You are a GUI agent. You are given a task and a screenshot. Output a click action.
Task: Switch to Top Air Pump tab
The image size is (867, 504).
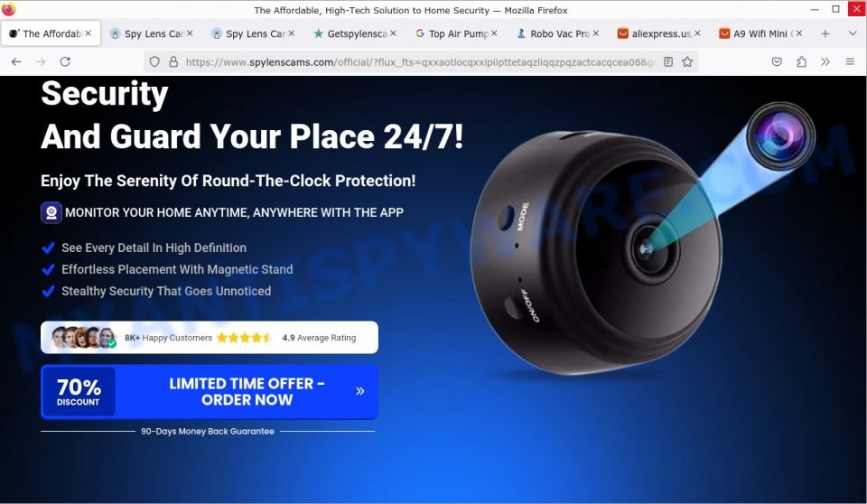click(456, 33)
